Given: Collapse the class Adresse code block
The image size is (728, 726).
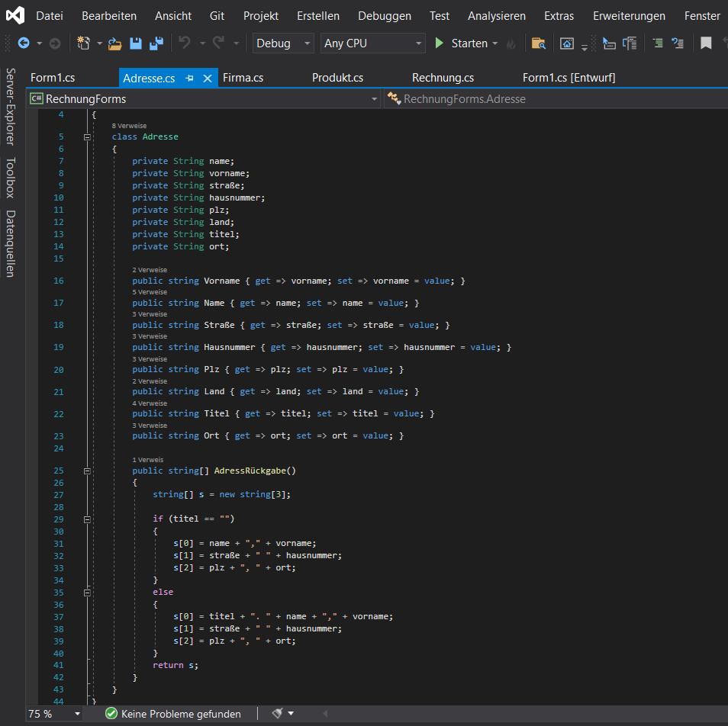Looking at the screenshot, I should click(87, 137).
